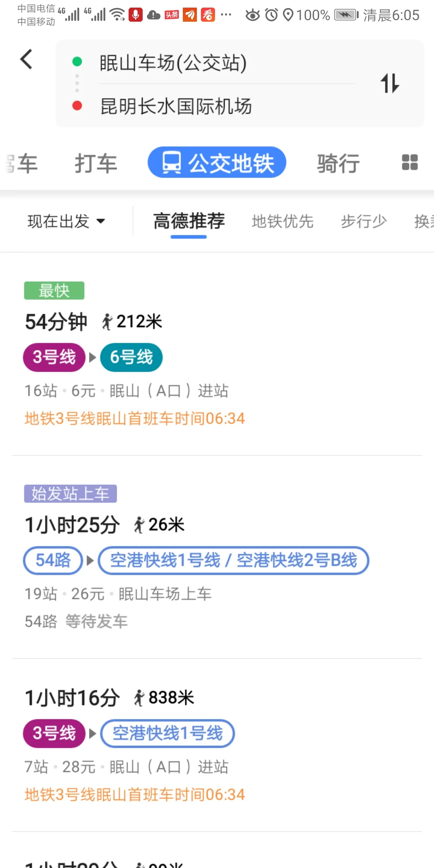Switch to the 打车 taxi tab
The height and width of the screenshot is (868, 434).
pyautogui.click(x=95, y=162)
